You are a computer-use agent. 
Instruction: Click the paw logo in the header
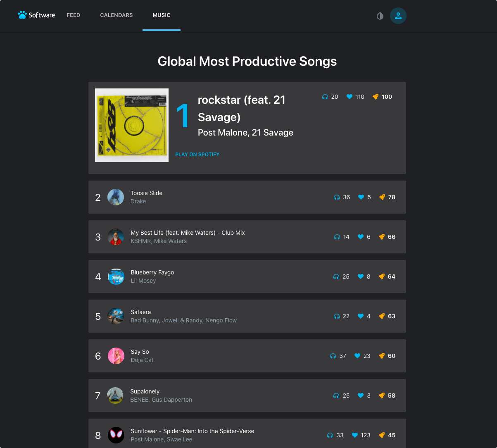point(21,15)
